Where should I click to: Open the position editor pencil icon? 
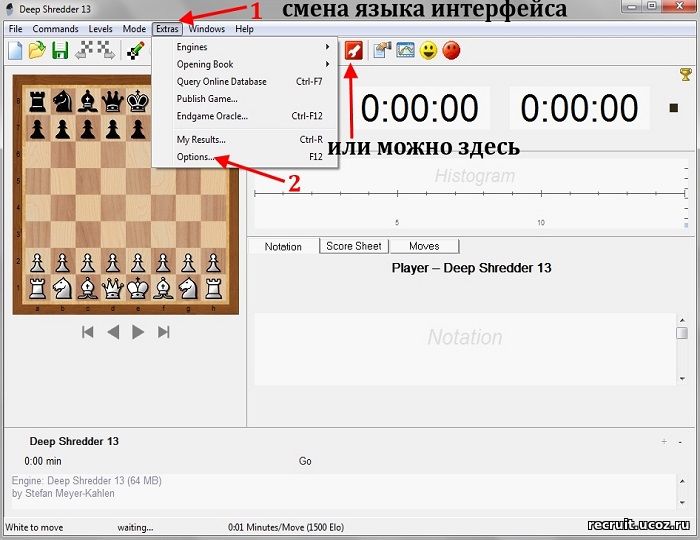[136, 50]
